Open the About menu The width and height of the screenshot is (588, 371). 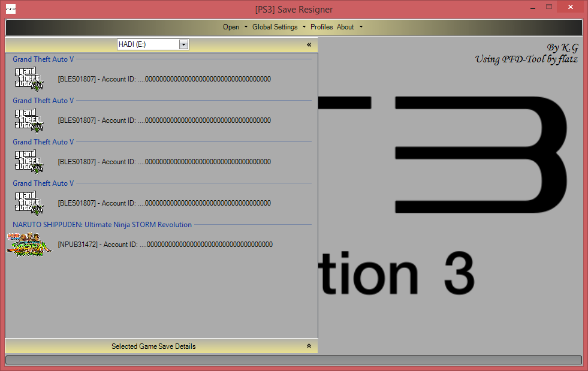pyautogui.click(x=345, y=27)
